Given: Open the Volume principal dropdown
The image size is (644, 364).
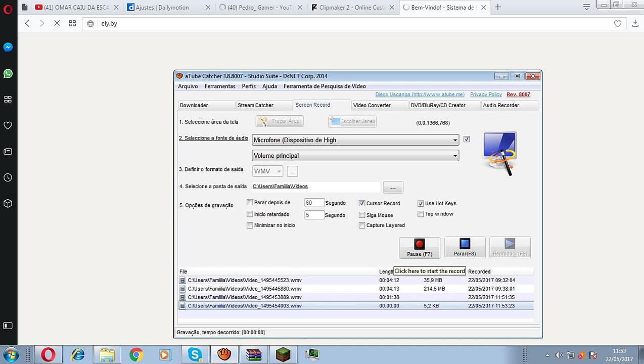Looking at the screenshot, I should click(x=355, y=156).
